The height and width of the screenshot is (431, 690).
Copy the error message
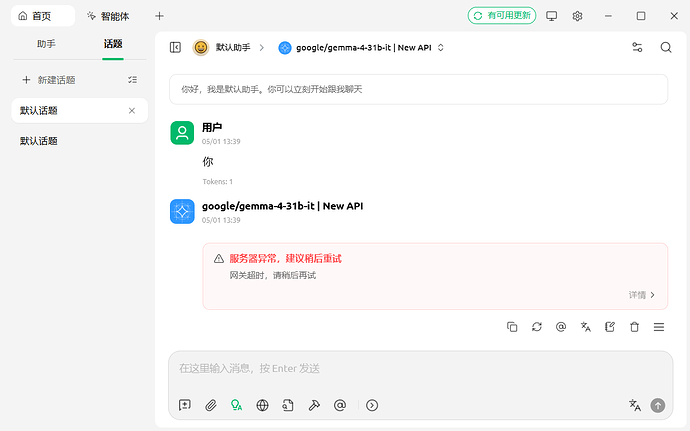click(x=512, y=327)
